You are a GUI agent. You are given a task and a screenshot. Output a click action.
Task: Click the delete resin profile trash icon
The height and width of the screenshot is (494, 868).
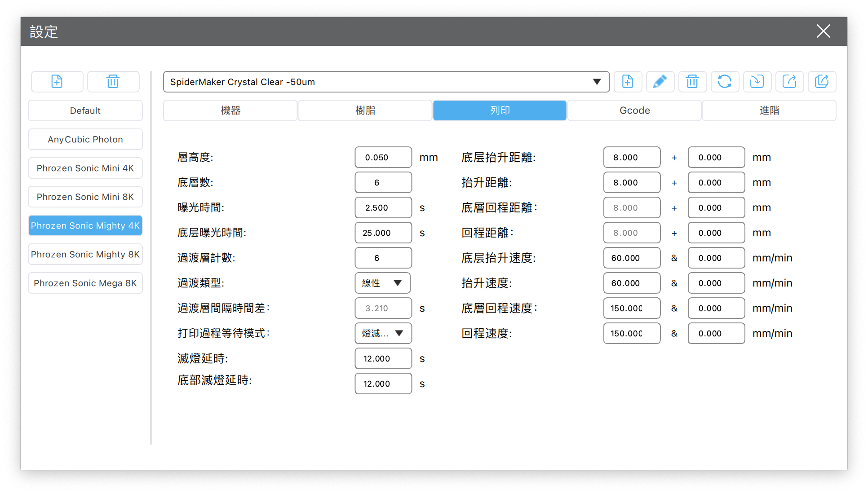point(692,82)
